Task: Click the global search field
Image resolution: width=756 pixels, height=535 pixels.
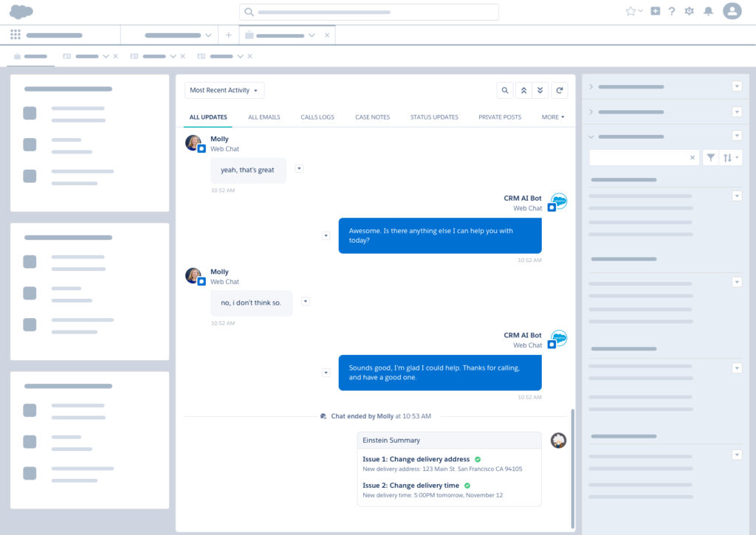Action: [369, 12]
